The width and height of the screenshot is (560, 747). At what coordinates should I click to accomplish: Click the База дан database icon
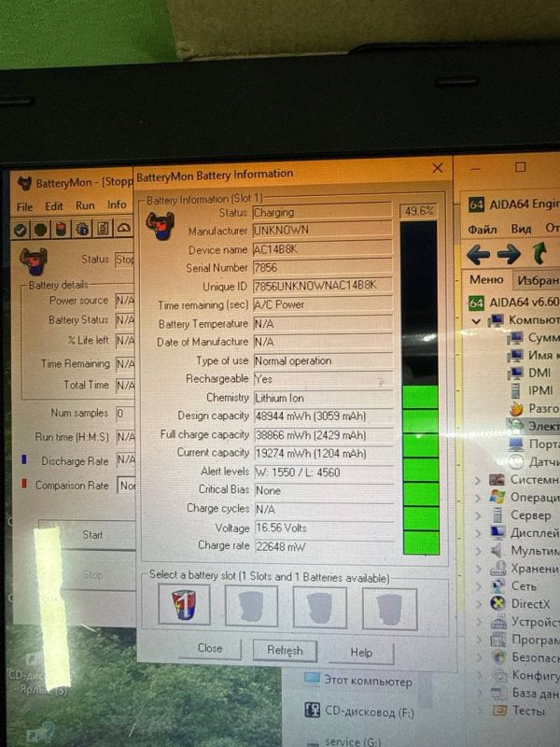pos(499,693)
